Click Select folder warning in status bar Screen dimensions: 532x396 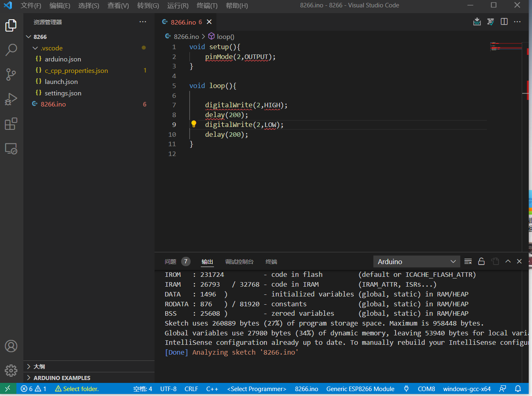coord(77,389)
